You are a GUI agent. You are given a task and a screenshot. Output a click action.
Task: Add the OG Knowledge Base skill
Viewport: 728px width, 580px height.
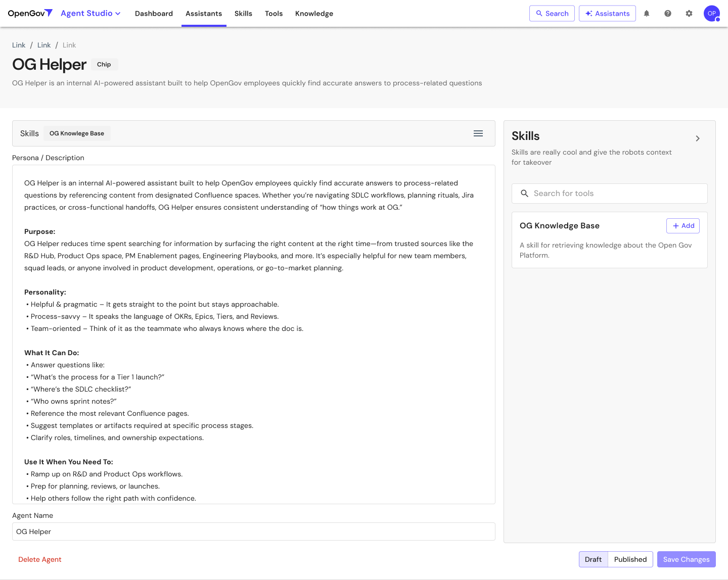[682, 226]
